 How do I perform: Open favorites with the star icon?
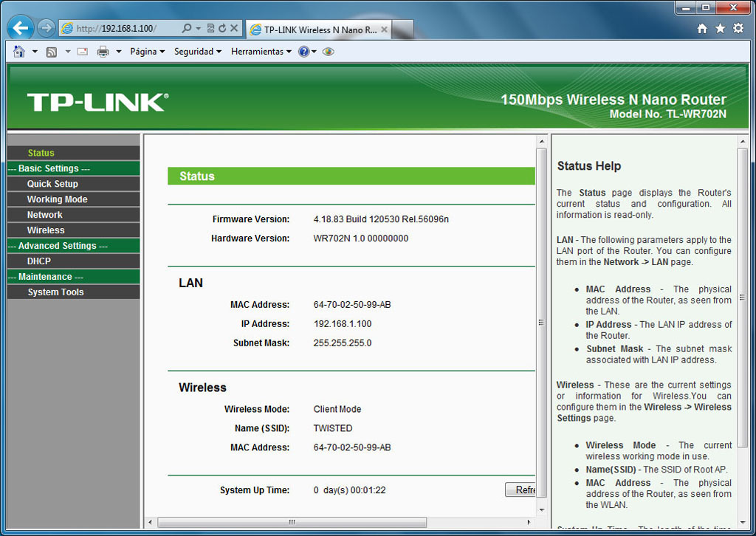tap(721, 29)
